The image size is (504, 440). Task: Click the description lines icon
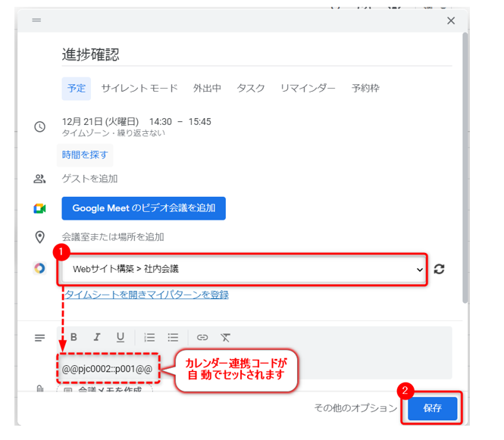coord(40,338)
